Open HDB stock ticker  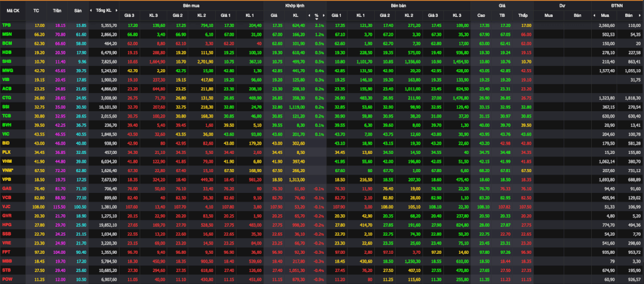pos(6,52)
